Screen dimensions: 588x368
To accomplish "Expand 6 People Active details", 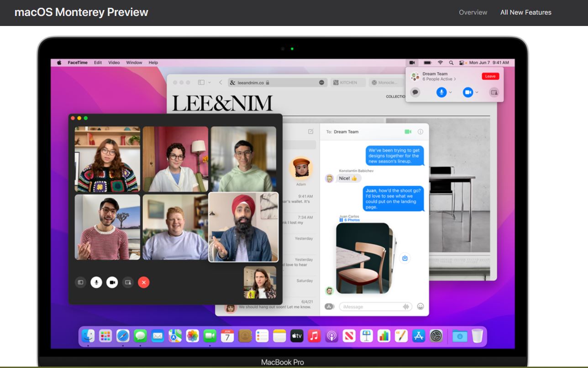I will coord(439,79).
